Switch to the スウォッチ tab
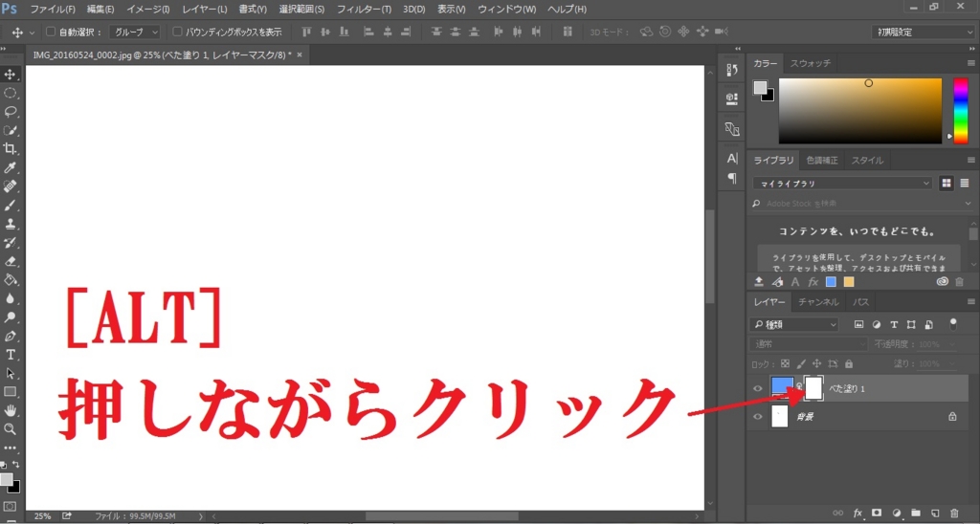Image resolution: width=980 pixels, height=524 pixels. coord(810,63)
